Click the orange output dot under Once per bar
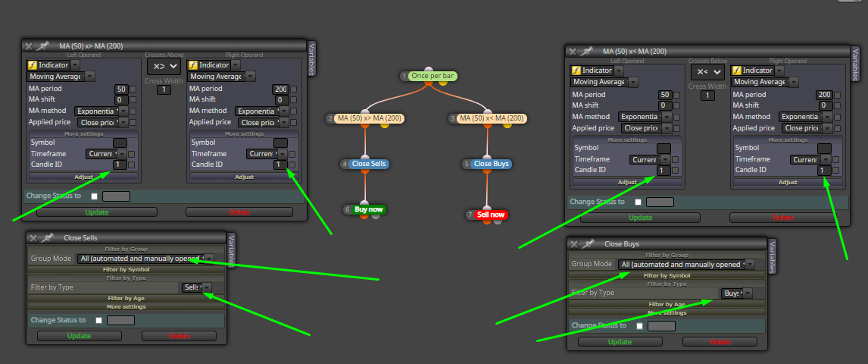Screen dimensions: 868x364 [429, 83]
